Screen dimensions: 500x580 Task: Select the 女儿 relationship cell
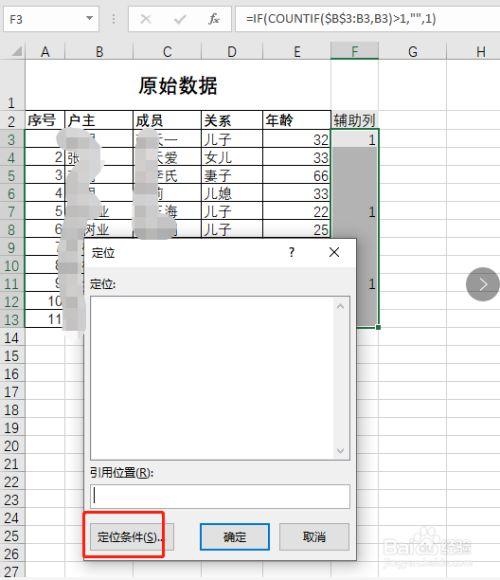coord(232,157)
